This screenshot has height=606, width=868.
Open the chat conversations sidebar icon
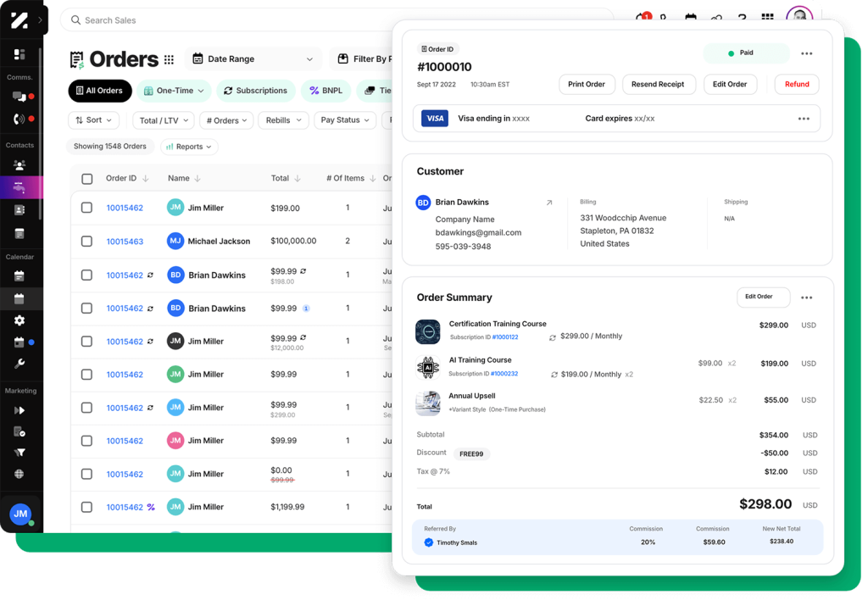19,97
